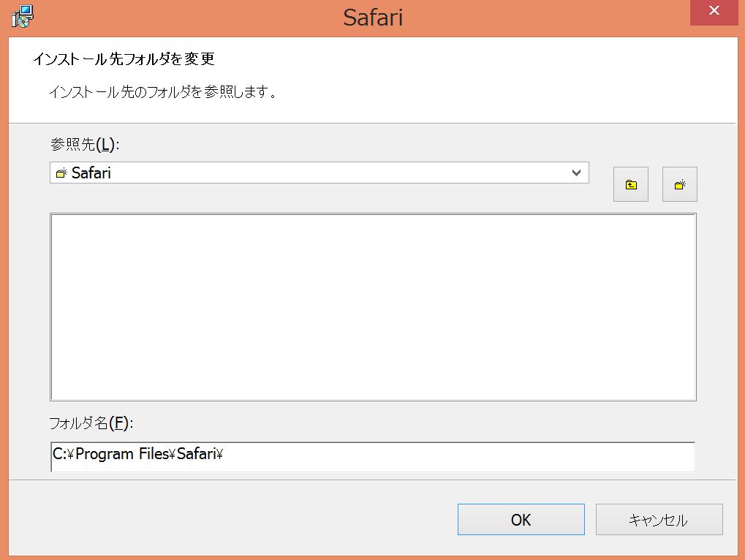Click 'C:' at start of folder path
This screenshot has width=745, height=560.
pyautogui.click(x=59, y=454)
